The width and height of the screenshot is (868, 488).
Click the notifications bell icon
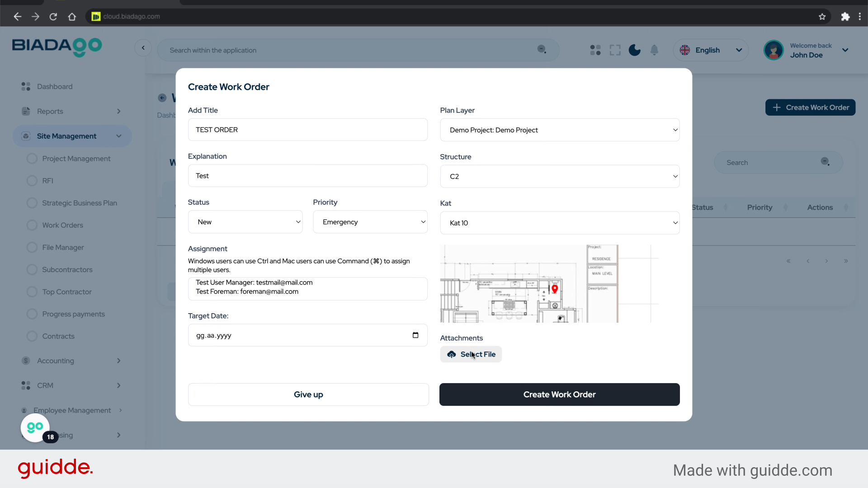[654, 50]
